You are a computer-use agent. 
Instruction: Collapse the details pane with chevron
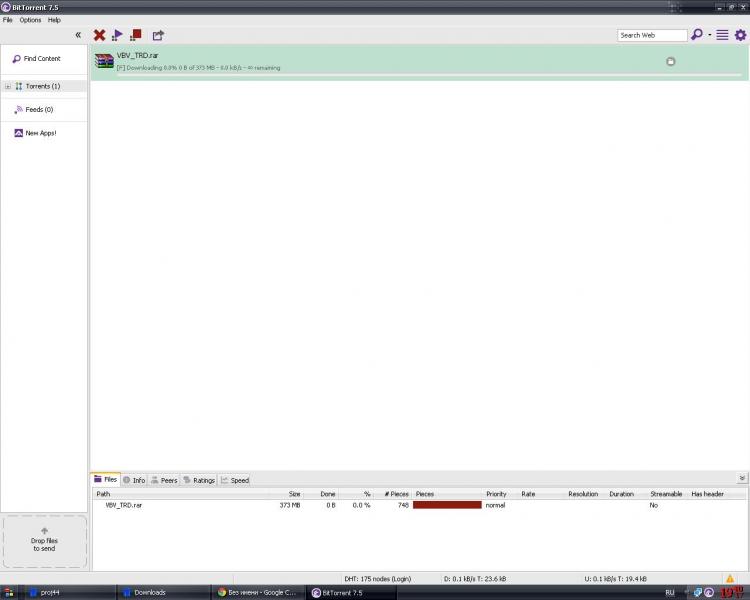(x=741, y=478)
